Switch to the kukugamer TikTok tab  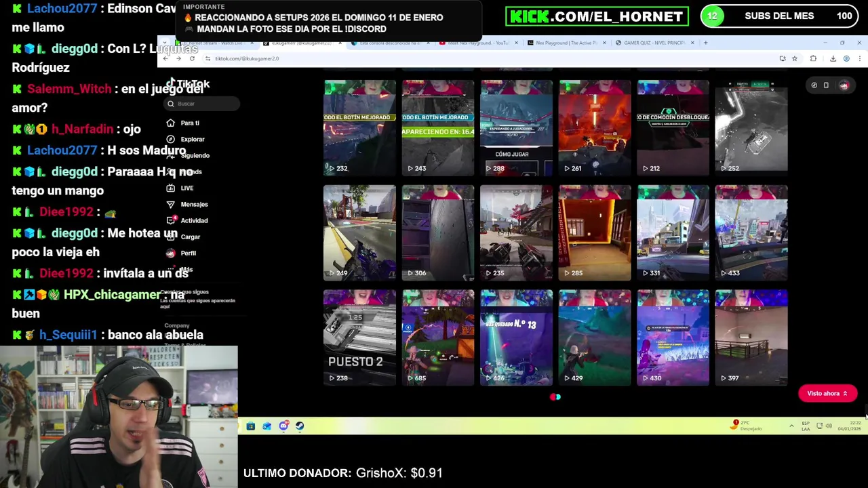(302, 43)
